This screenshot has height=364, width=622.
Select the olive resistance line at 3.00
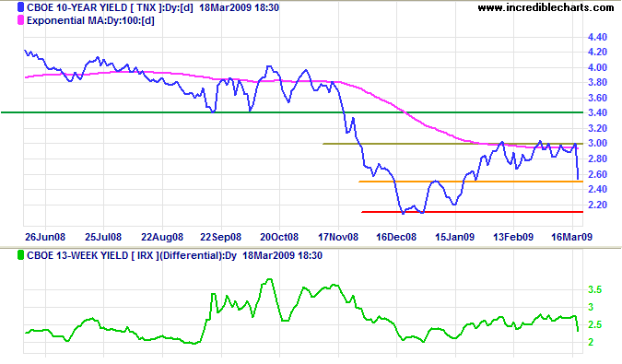[x=453, y=144]
